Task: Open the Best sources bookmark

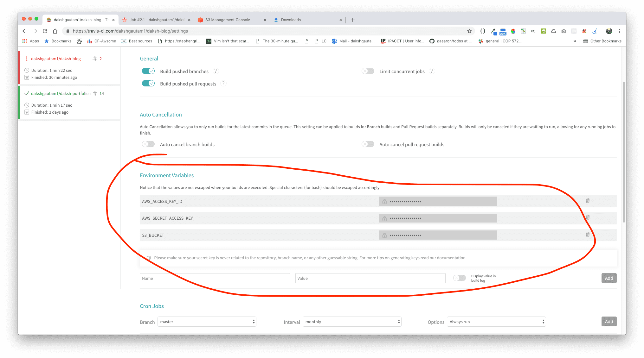Action: coord(137,41)
